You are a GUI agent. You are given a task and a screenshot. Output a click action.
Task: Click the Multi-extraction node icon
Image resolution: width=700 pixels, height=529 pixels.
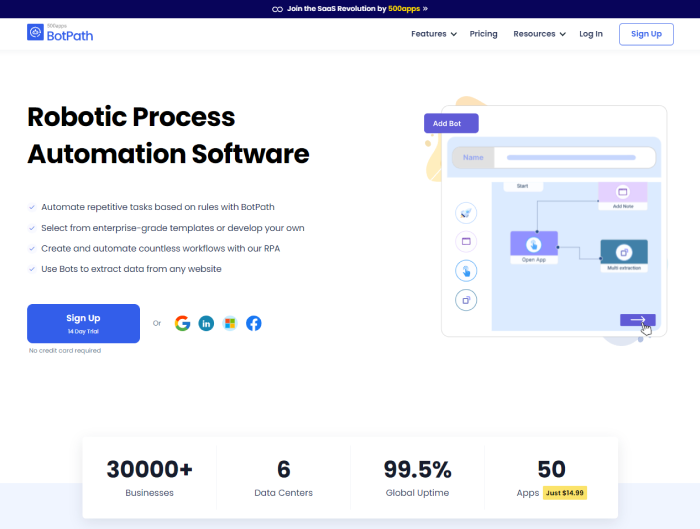[x=623, y=251]
